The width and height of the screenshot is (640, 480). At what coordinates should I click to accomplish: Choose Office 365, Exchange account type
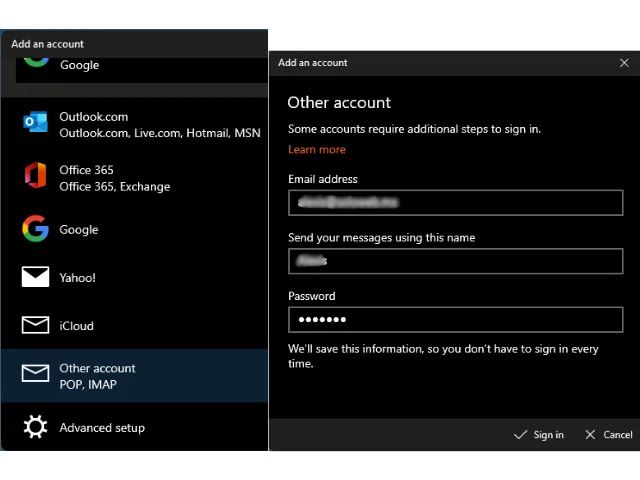point(115,178)
